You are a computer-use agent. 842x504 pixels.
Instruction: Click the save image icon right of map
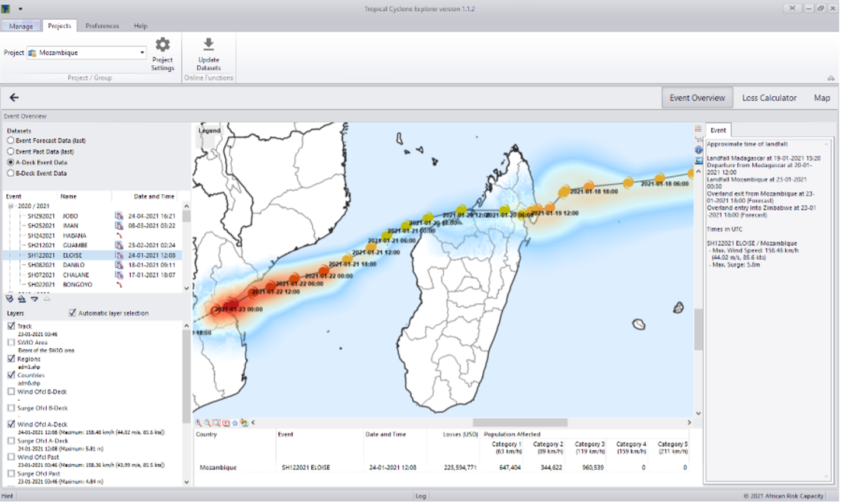(x=698, y=160)
